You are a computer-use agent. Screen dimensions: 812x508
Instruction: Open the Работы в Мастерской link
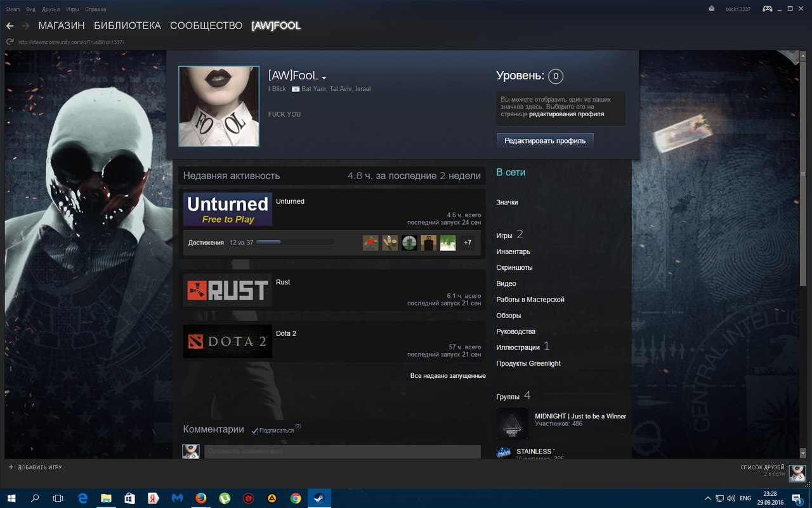530,300
